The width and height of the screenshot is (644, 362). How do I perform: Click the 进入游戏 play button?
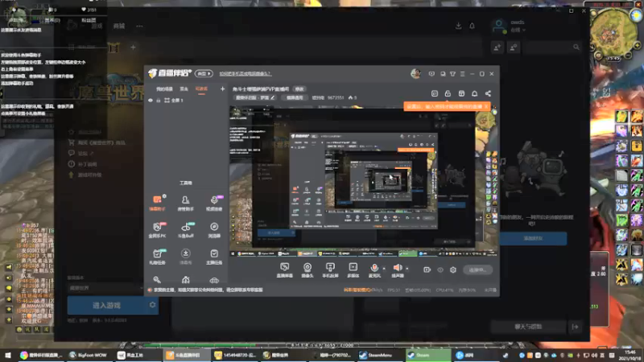pos(106,306)
